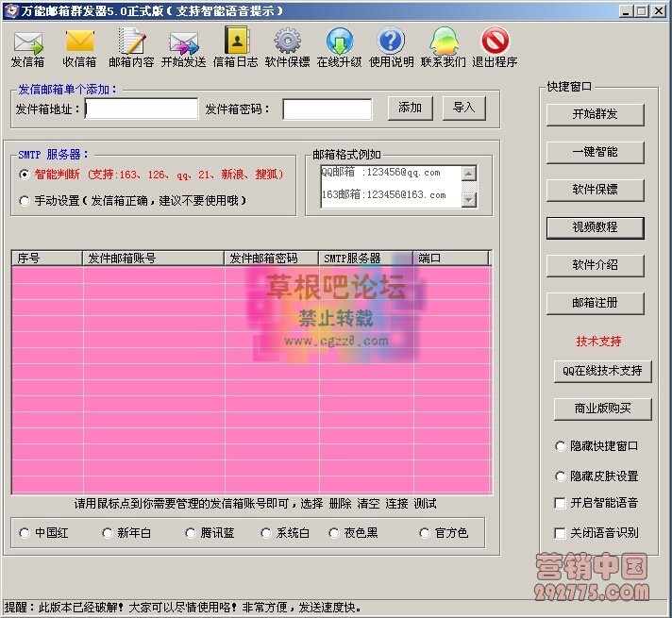Click the app icon in title bar
This screenshot has width=672, height=618.
[12, 10]
